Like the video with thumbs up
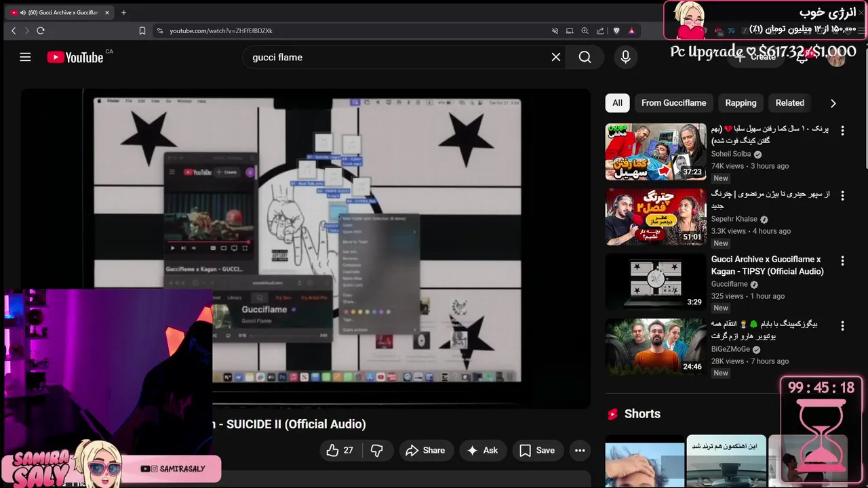 point(340,450)
